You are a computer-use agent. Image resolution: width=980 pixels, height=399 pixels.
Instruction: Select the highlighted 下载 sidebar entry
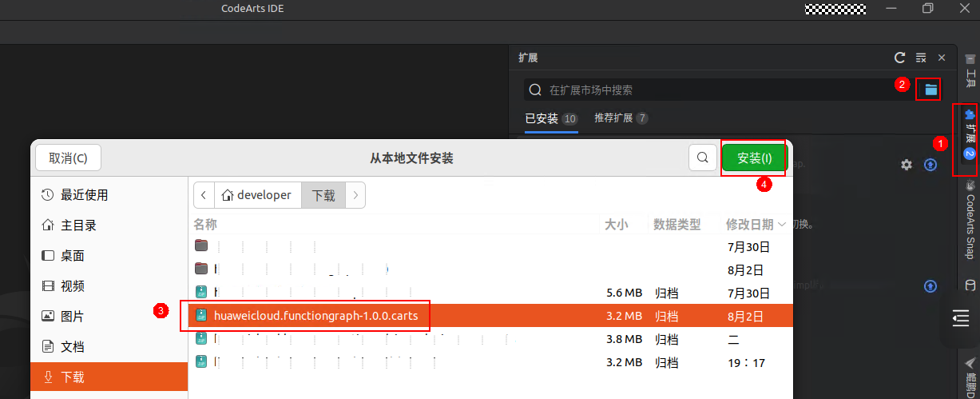[109, 377]
